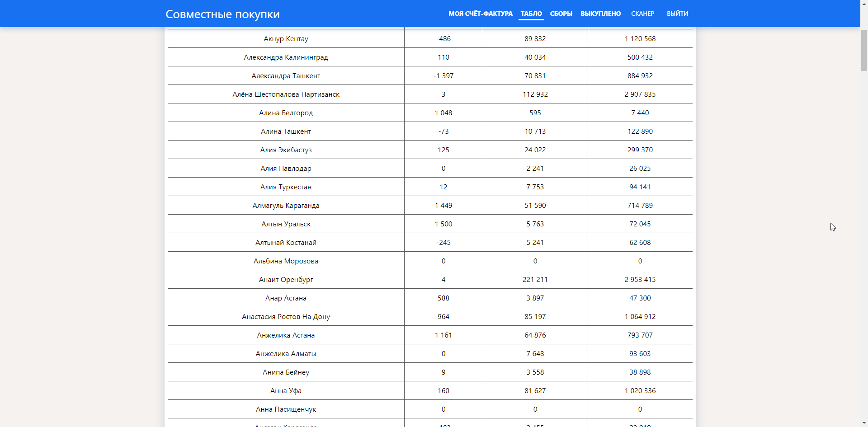Image resolution: width=868 pixels, height=427 pixels.
Task: Open the МОЯ СЧЁТ-ФАКТУРА menu item
Action: (x=480, y=14)
